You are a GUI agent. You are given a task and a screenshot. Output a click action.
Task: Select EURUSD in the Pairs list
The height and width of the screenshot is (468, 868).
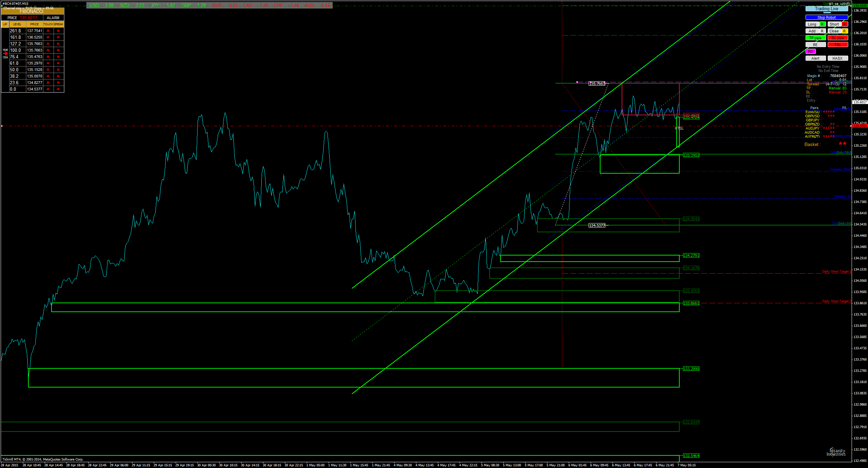click(812, 112)
